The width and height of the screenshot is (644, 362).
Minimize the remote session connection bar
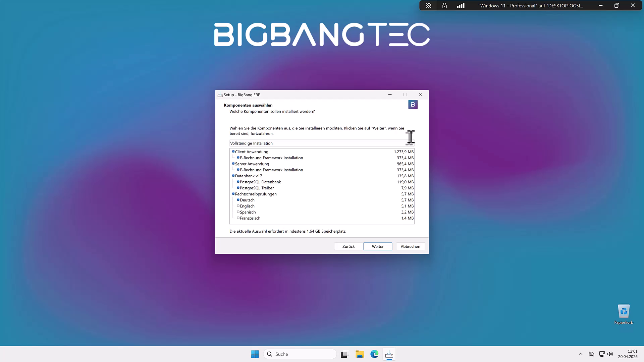coord(601,5)
